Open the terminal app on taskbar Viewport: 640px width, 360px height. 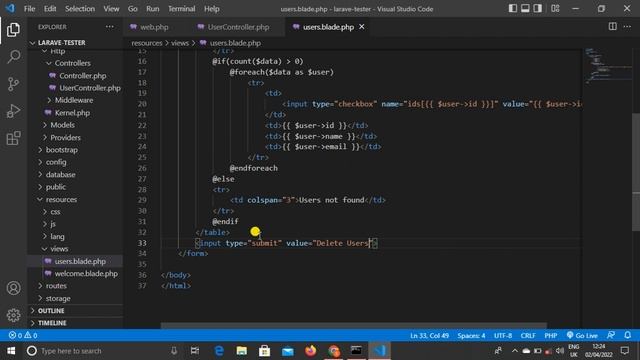[x=356, y=351]
